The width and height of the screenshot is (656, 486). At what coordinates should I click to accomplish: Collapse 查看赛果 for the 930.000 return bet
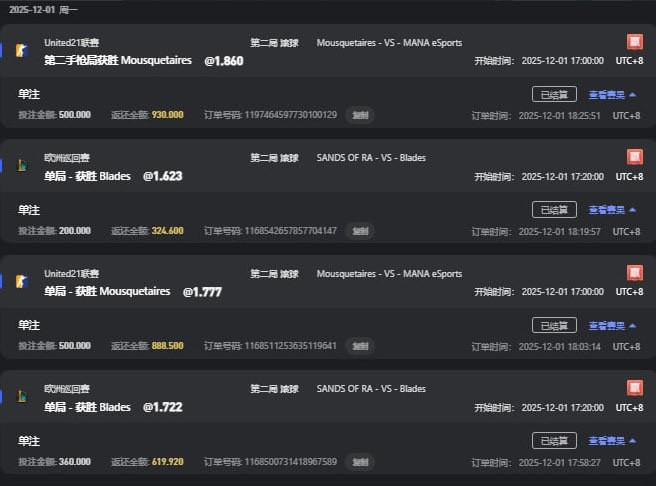612,95
